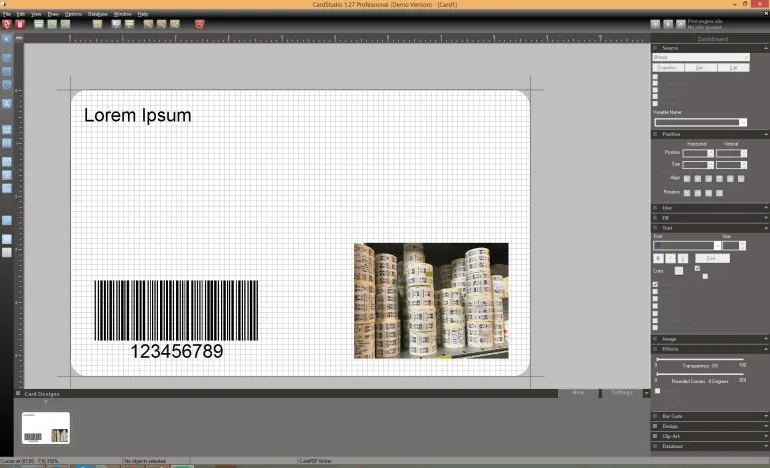The height and width of the screenshot is (468, 770).
Task: Toggle the Bold button in Text panel
Action: [659, 258]
